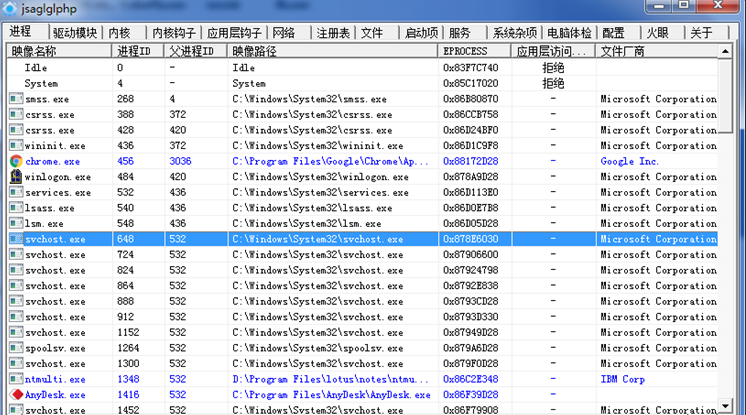Select svchost.exe with PID 888
746x415 pixels.
tap(362, 301)
